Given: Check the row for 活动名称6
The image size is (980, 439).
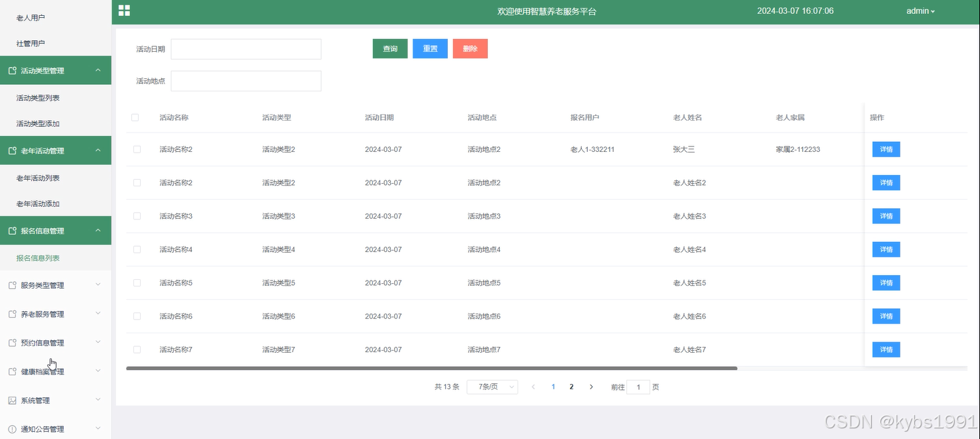Looking at the screenshot, I should tap(137, 316).
